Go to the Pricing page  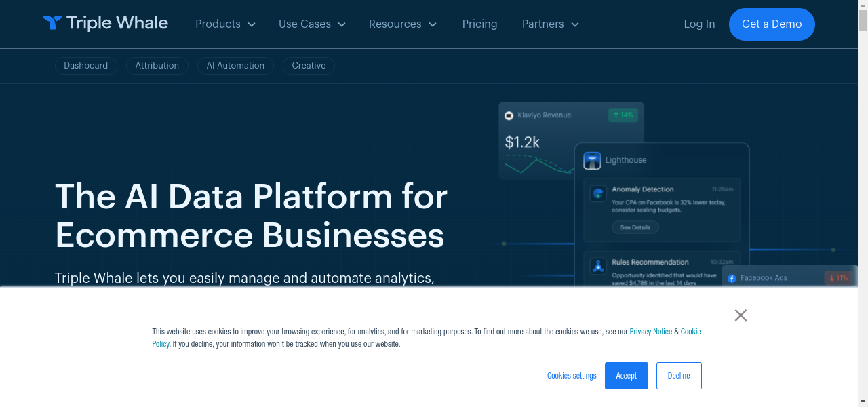pyautogui.click(x=479, y=24)
